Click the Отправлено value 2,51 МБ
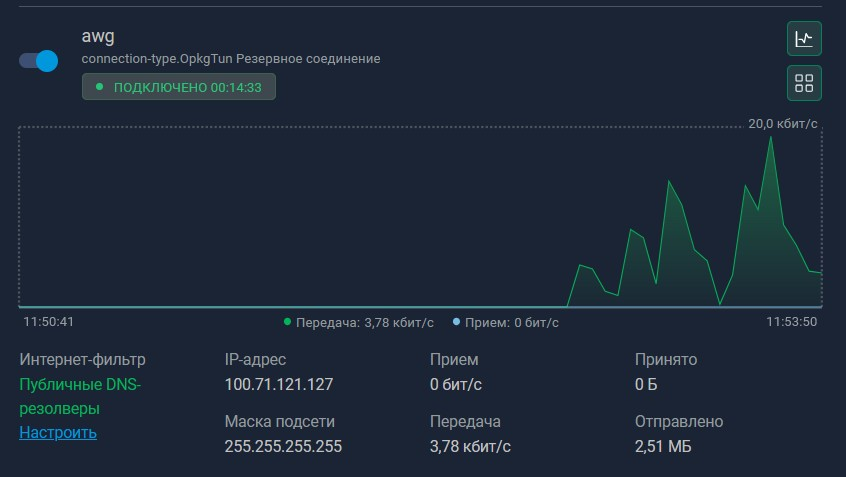The image size is (846, 477). point(663,446)
